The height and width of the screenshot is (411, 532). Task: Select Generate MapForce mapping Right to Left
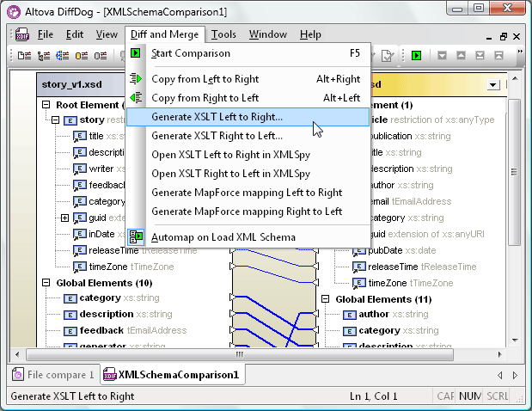click(x=248, y=212)
